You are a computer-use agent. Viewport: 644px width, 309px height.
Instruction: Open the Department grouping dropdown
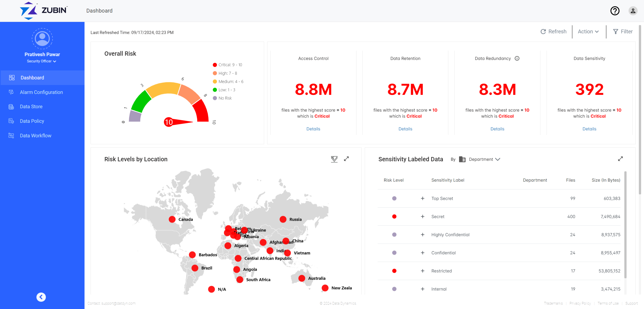tap(484, 159)
